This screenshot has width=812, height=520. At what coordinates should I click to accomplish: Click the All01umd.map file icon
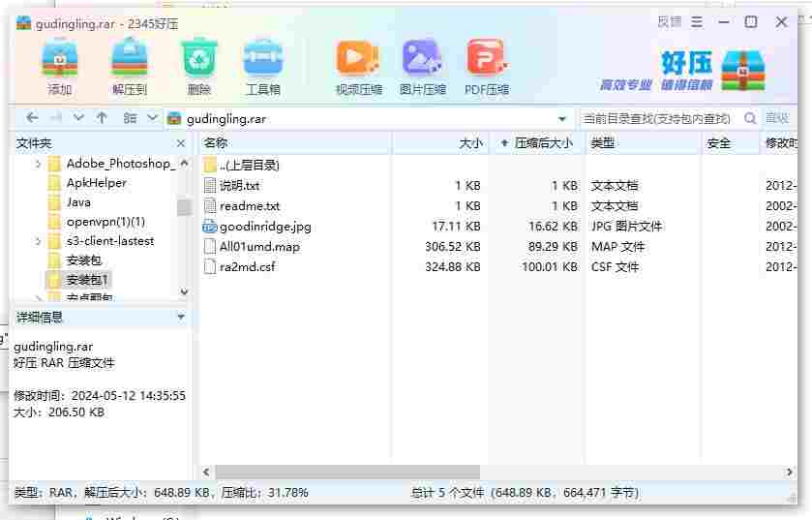click(210, 247)
